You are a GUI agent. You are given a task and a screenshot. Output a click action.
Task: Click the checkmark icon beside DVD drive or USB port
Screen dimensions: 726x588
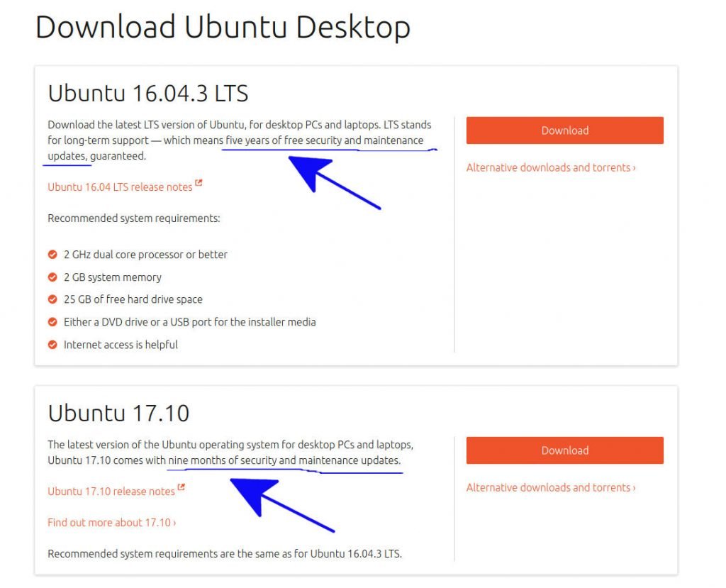point(52,322)
